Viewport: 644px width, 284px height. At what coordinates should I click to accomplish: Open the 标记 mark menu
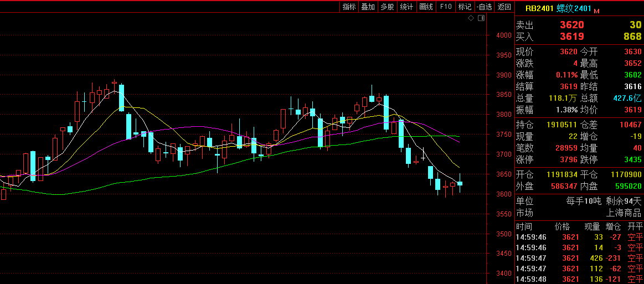[465, 7]
